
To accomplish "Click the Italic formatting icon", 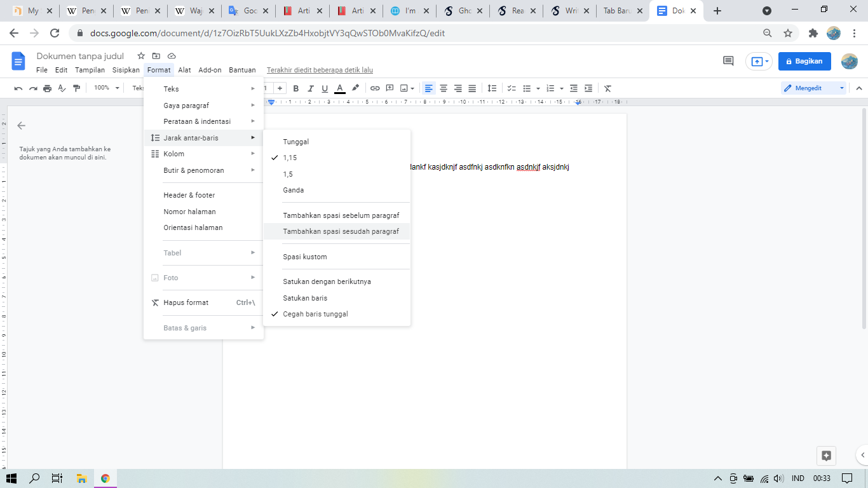I will pos(311,88).
